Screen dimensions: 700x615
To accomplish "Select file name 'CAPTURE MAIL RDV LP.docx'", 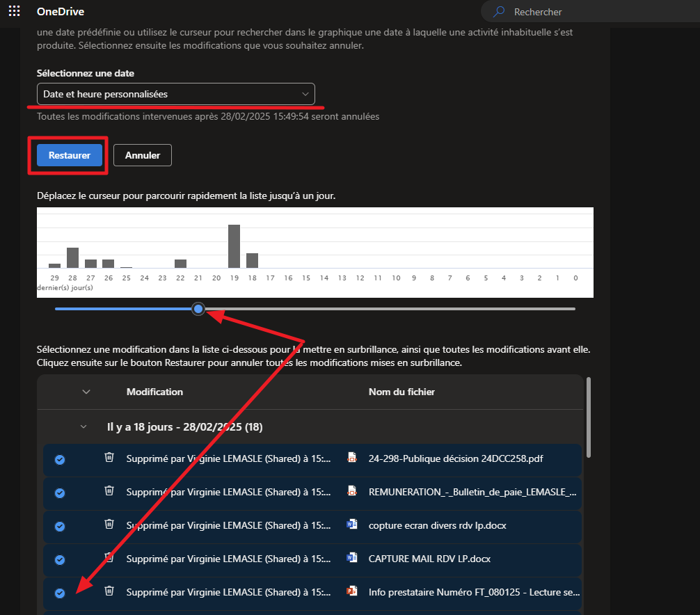I will pyautogui.click(x=429, y=559).
